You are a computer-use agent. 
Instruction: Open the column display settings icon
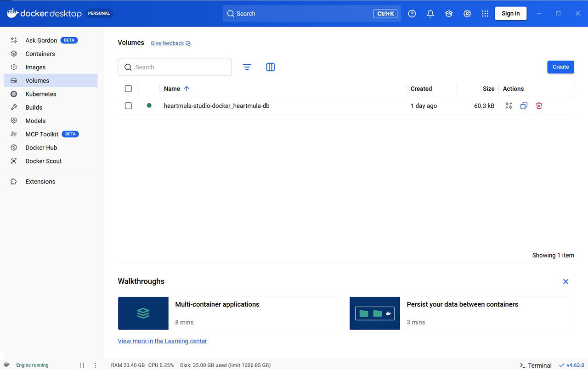point(270,67)
